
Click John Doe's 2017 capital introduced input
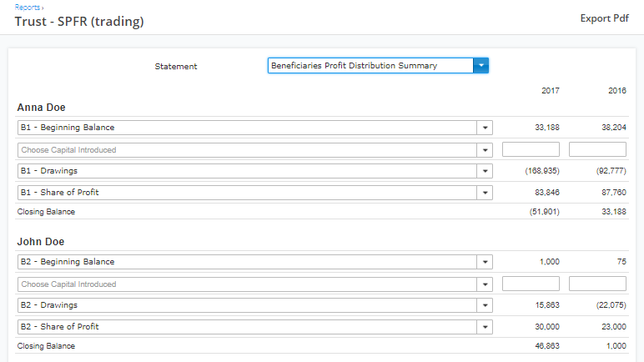[x=531, y=284]
